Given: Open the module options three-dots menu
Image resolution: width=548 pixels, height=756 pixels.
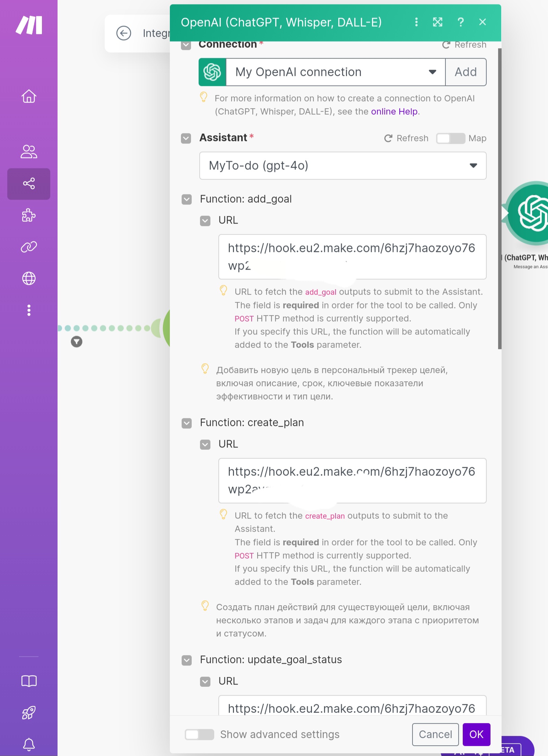Looking at the screenshot, I should (416, 22).
